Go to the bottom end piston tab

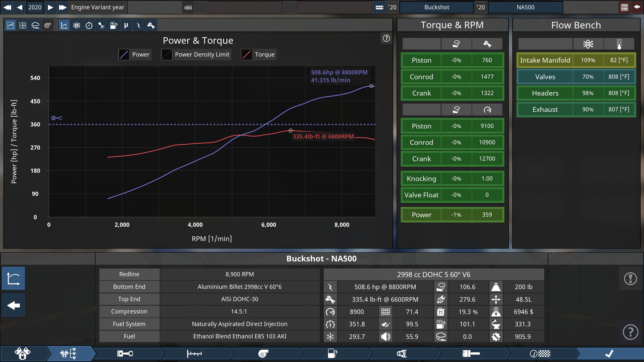pos(125,354)
